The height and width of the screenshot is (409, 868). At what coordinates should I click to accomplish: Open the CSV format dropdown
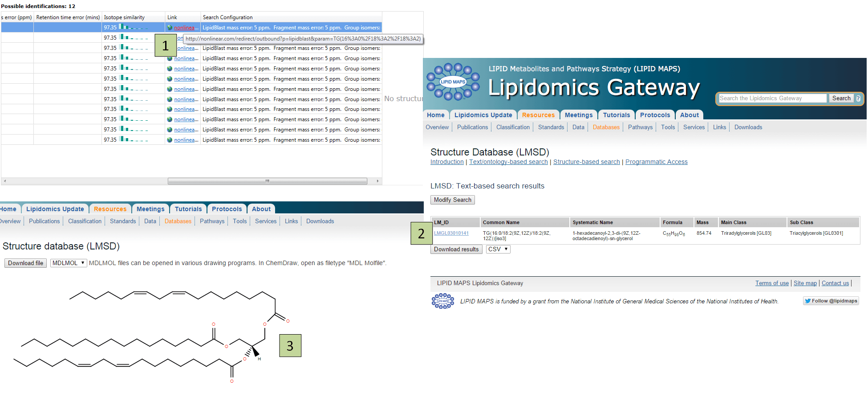pos(498,249)
